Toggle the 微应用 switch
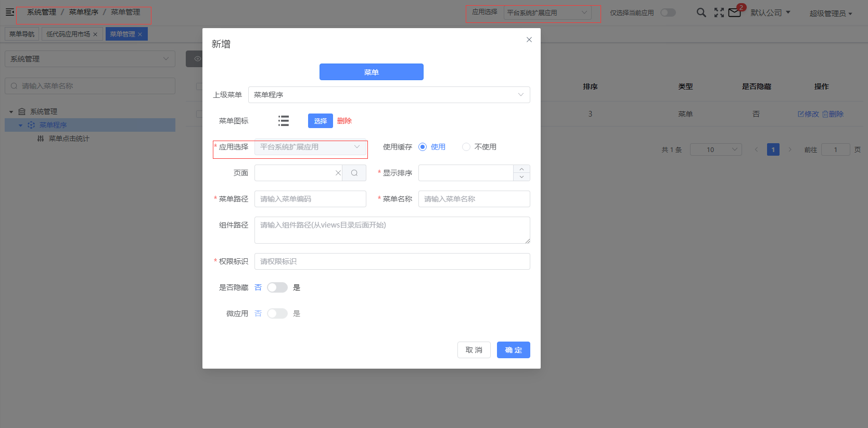This screenshot has width=868, height=428. 277,313
